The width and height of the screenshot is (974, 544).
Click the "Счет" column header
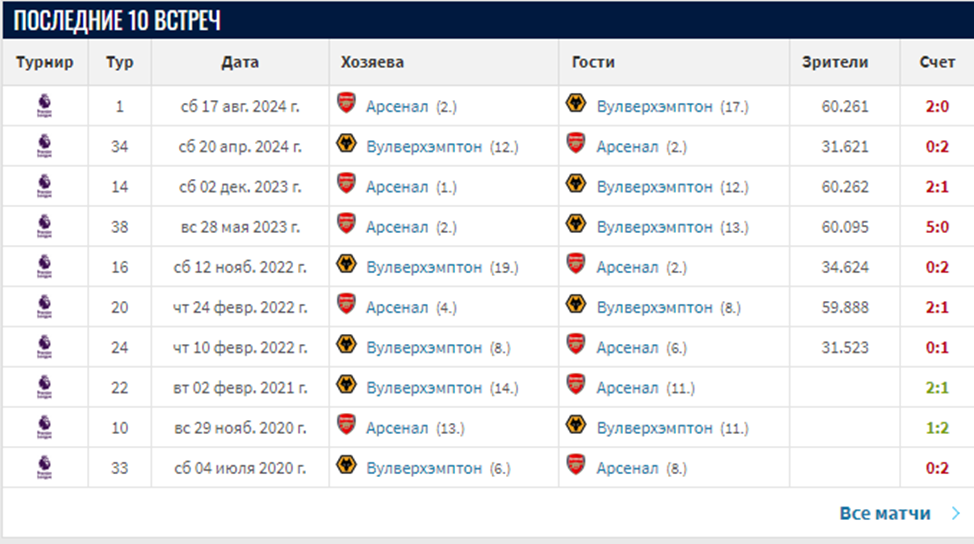click(937, 62)
